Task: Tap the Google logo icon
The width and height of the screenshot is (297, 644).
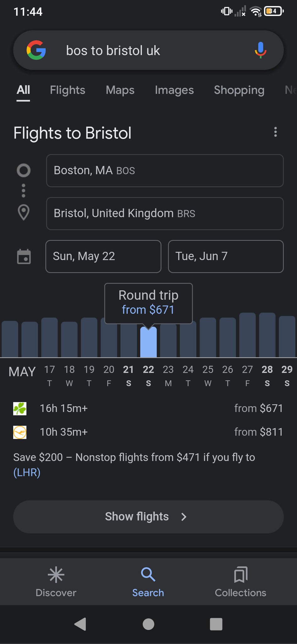Action: 36,50
